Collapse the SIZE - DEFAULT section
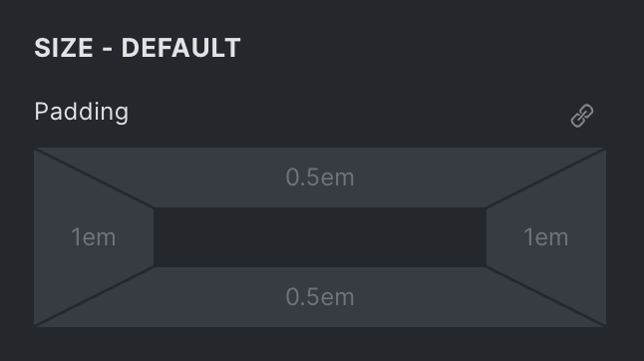The width and height of the screenshot is (644, 361). [138, 48]
